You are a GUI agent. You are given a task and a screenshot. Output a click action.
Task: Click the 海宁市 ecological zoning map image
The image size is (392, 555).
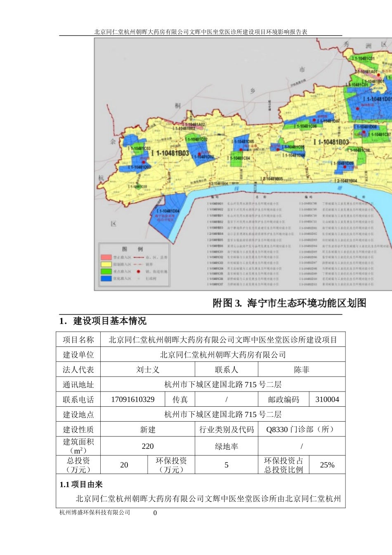pyautogui.click(x=243, y=164)
